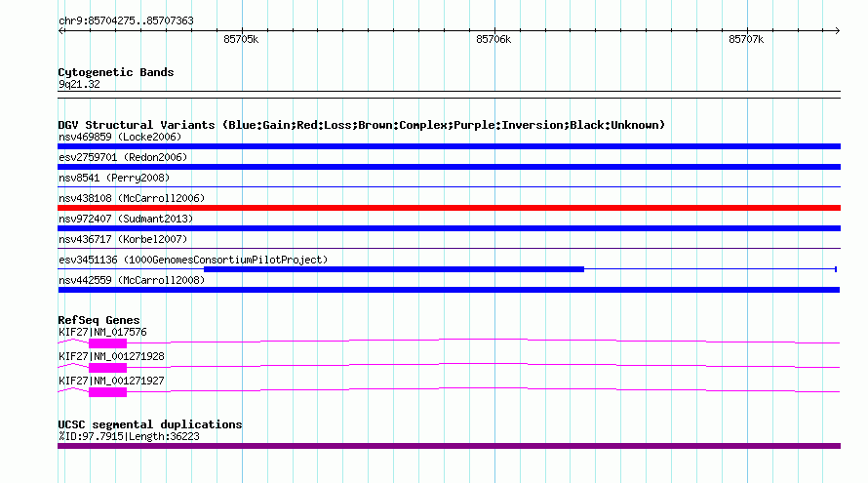This screenshot has height=483, width=868.
Task: Click the nsv438108 (McCarroll2006) label
Action: click(x=132, y=198)
